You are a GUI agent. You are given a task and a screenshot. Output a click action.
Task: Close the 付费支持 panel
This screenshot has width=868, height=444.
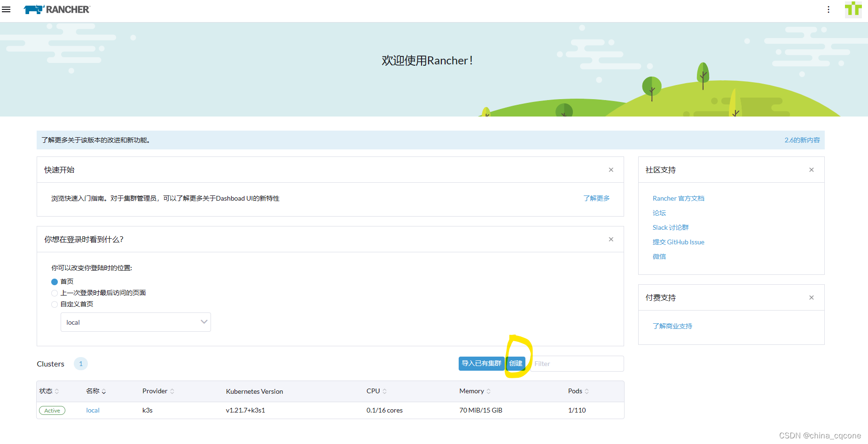click(x=811, y=297)
